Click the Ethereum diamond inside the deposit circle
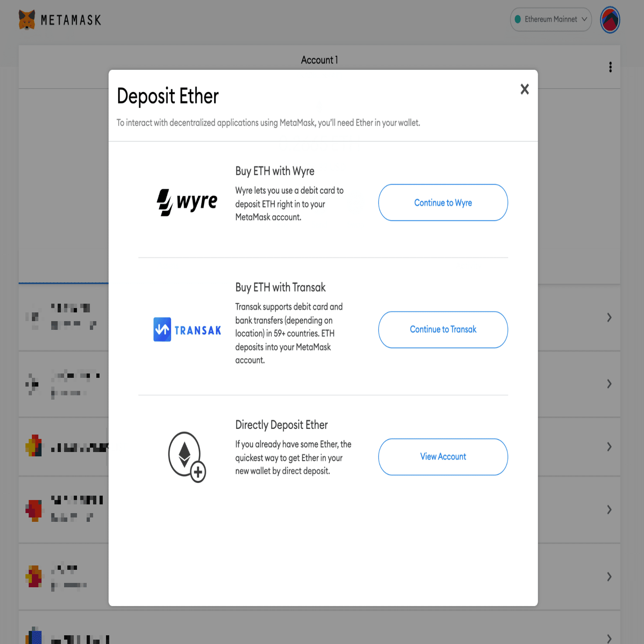The height and width of the screenshot is (644, 644). click(184, 455)
